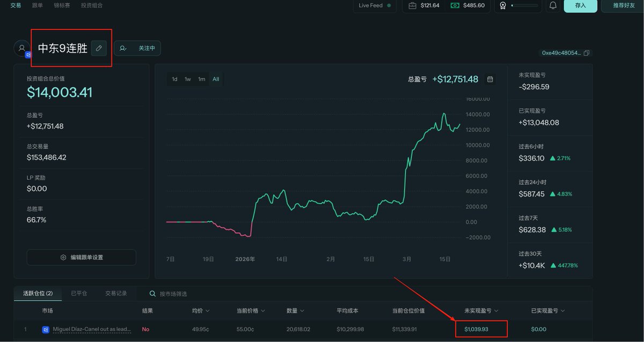
Task: Click the market icon beside Miguel Díaz-Canel
Action: click(x=46, y=329)
